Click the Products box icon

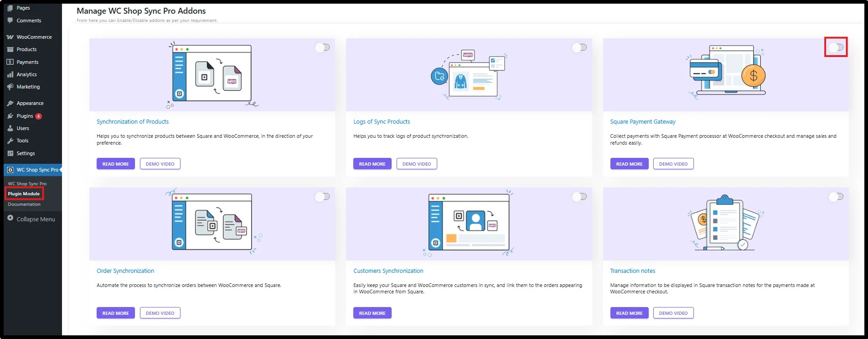[x=10, y=49]
